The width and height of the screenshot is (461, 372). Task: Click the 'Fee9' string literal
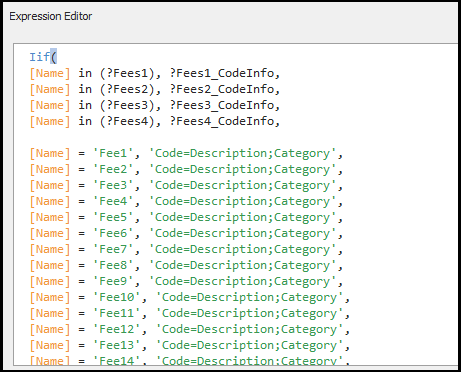(113, 281)
